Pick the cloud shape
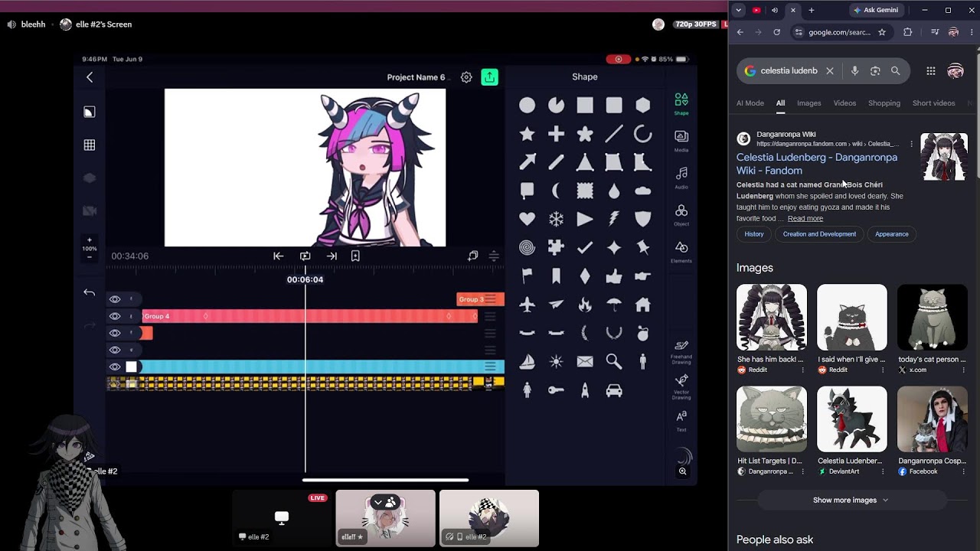This screenshot has width=980, height=551. pyautogui.click(x=643, y=191)
